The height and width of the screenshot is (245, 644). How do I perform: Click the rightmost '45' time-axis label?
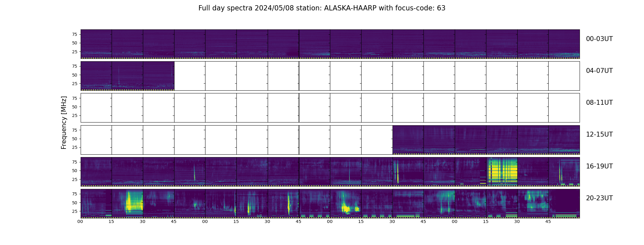click(x=548, y=222)
